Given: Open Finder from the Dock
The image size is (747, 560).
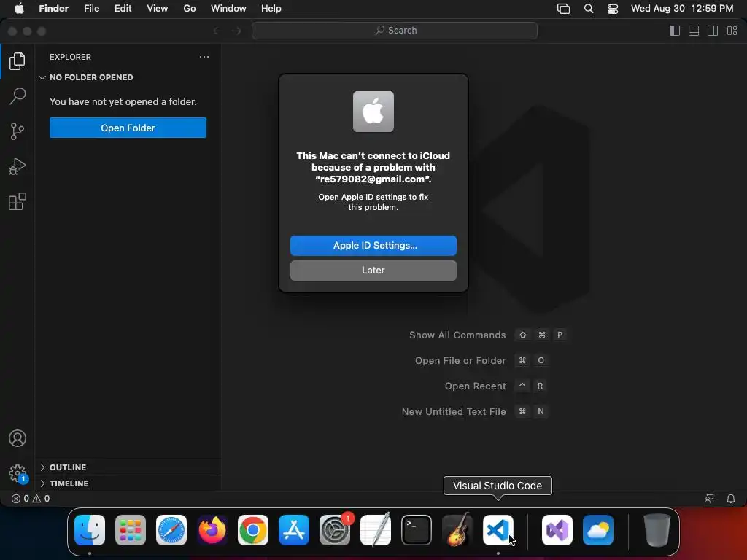Looking at the screenshot, I should 90,530.
